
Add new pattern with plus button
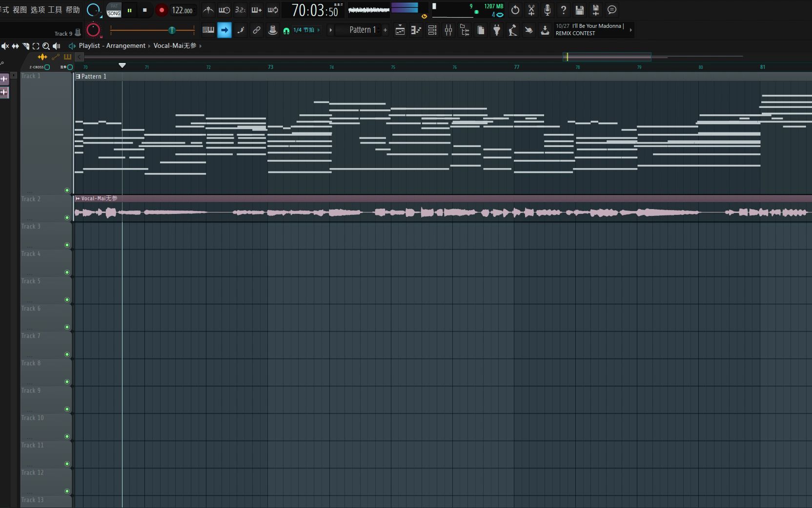tap(386, 30)
